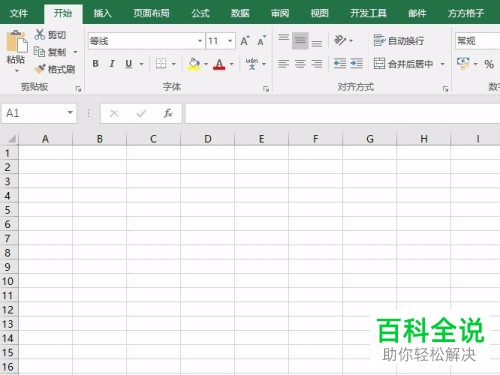
Task: Click the formula bar input field
Action: click(x=342, y=113)
